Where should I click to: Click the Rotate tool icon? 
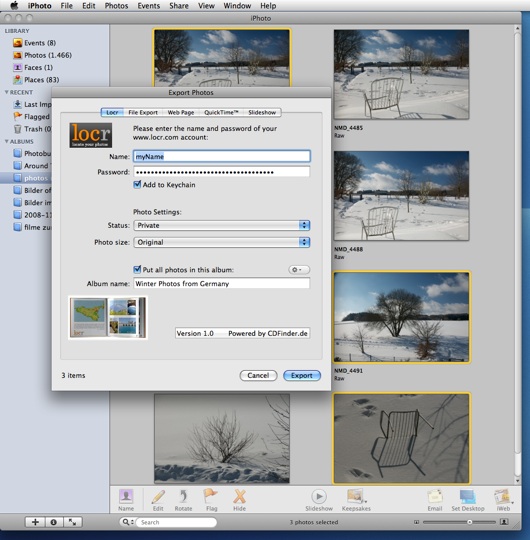183,497
